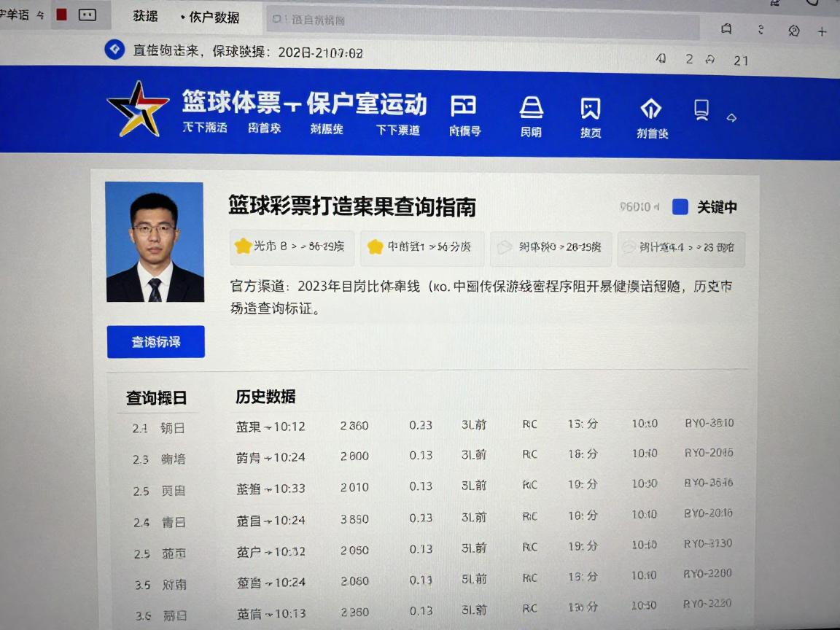Screen dimensions: 840x630
Task: Select the first yellow star rating tag
Action: [x=292, y=247]
